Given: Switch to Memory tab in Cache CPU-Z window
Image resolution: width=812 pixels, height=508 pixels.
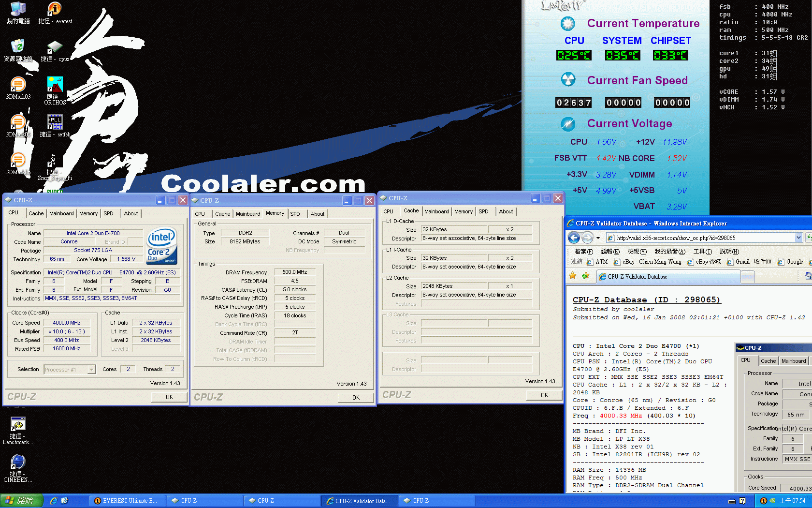Looking at the screenshot, I should click(464, 211).
